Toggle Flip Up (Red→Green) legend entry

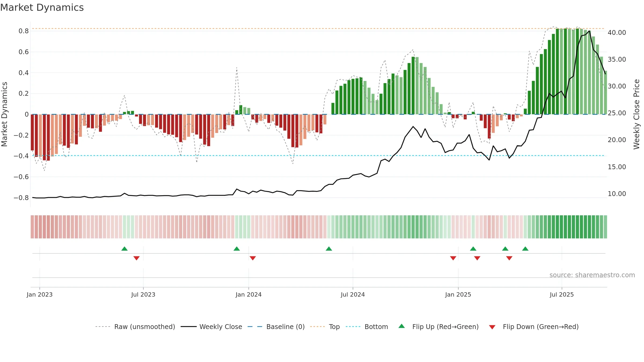click(x=438, y=327)
